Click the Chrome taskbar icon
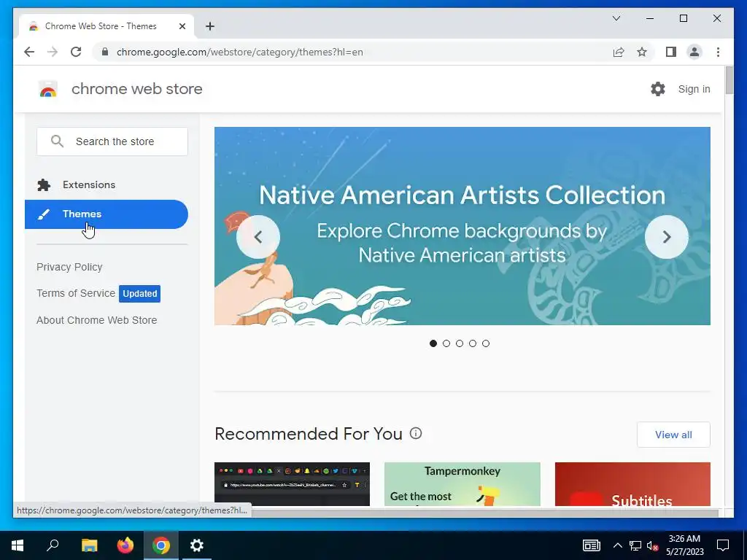This screenshot has height=560, width=747. coord(161,545)
